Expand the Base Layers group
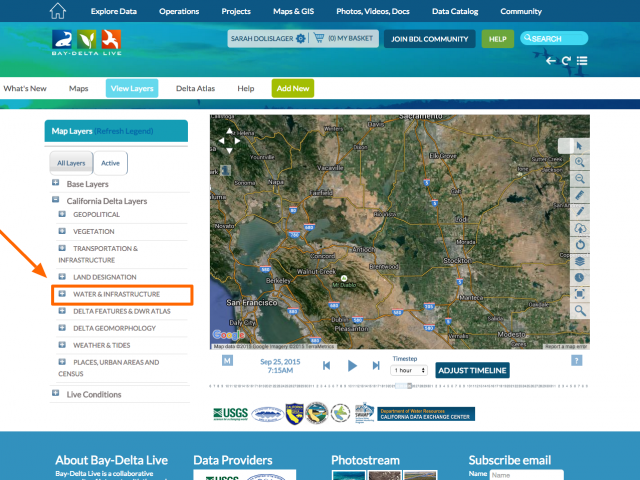 56,182
